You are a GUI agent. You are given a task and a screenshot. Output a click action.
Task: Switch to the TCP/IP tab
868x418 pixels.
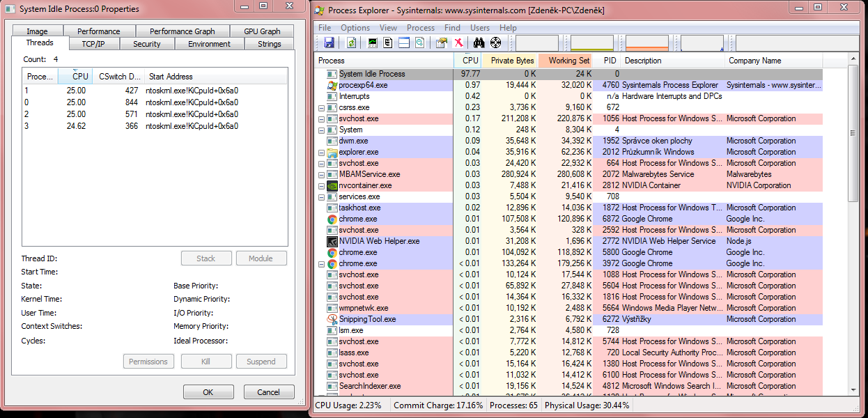tap(93, 44)
